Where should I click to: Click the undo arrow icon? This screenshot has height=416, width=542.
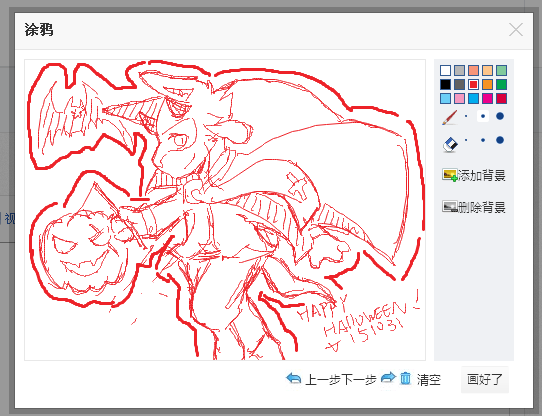coord(294,378)
